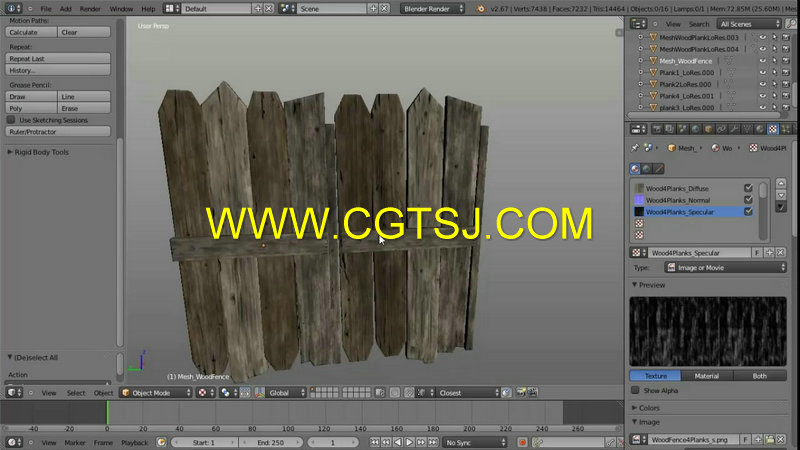Image resolution: width=800 pixels, height=450 pixels.
Task: Open the Help menu
Action: point(148,9)
